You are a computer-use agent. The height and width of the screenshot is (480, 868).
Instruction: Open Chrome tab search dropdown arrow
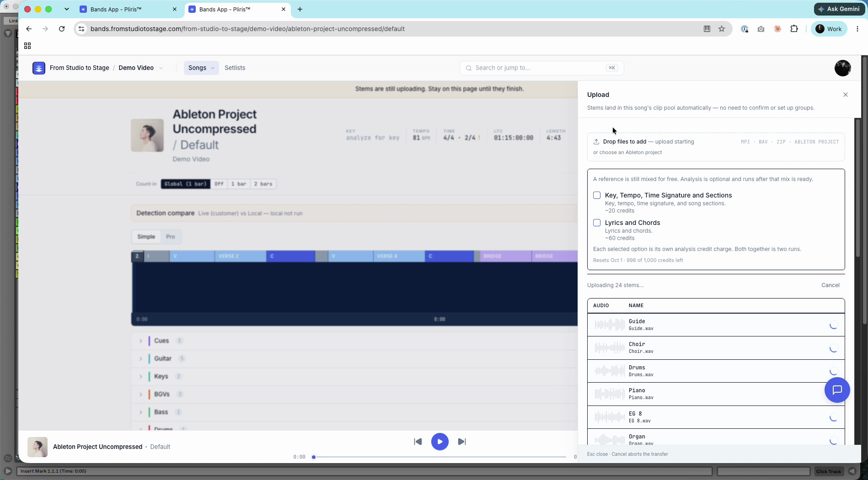[67, 9]
